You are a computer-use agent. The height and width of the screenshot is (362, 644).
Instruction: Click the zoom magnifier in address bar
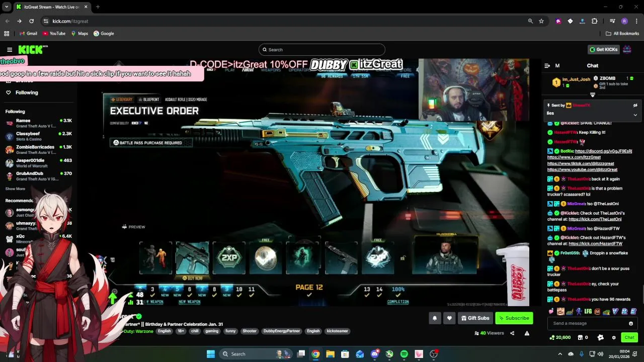tap(530, 21)
